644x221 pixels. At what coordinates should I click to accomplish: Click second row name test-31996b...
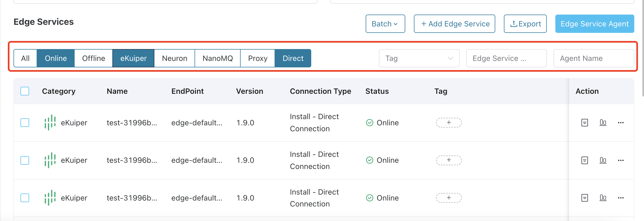[132, 160]
